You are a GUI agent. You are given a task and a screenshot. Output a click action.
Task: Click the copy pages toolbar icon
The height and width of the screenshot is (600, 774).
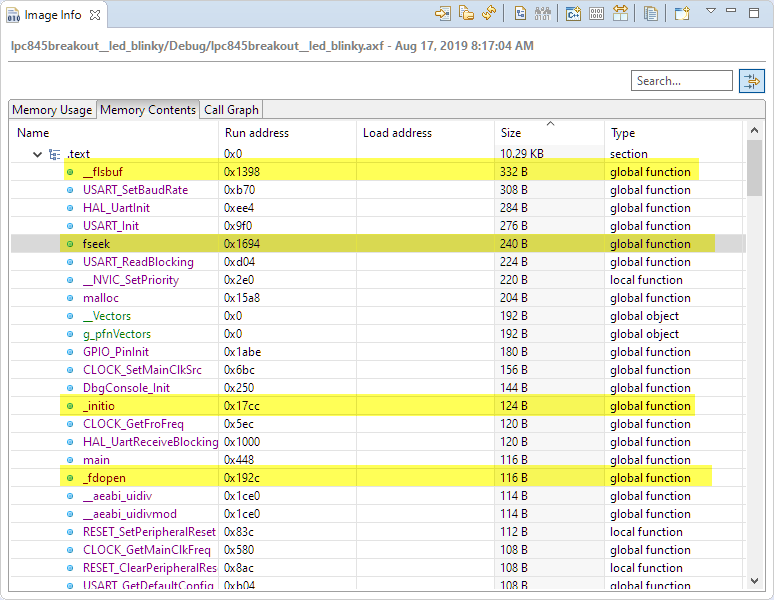(x=651, y=13)
